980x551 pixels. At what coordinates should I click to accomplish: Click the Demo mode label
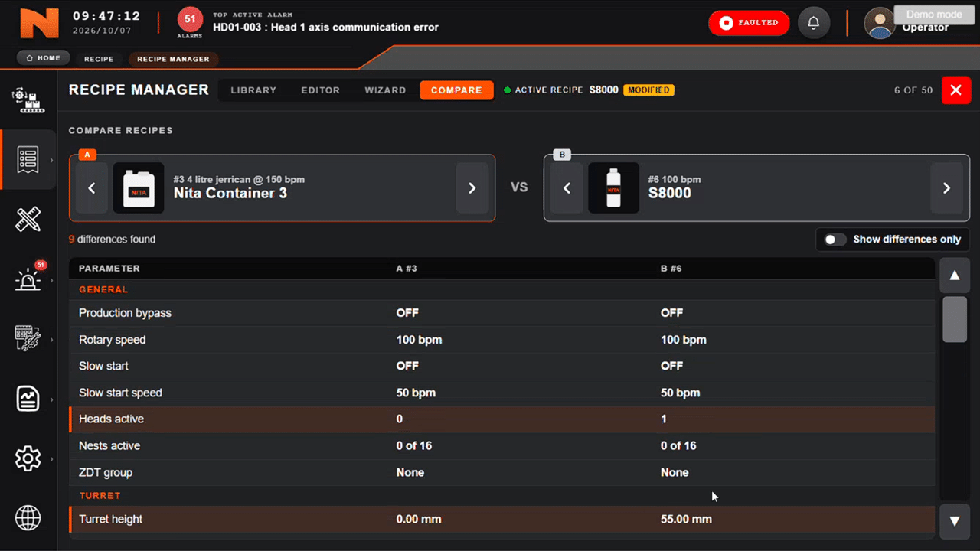click(933, 15)
